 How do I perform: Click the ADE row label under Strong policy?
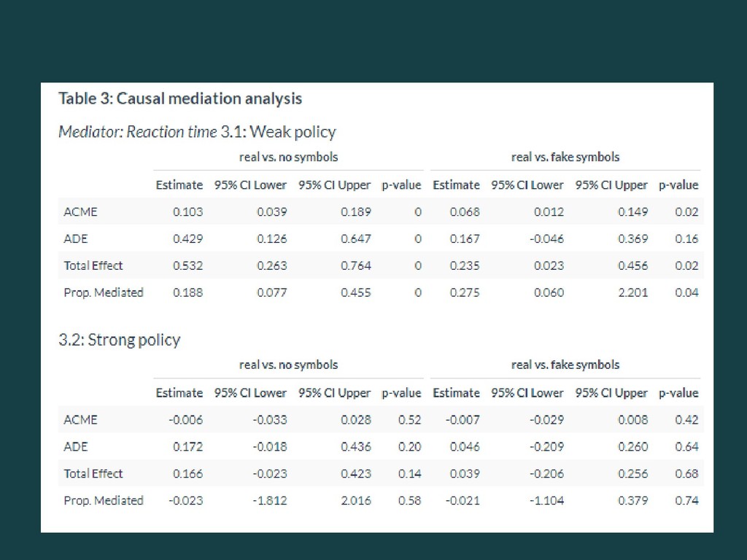[x=76, y=446]
